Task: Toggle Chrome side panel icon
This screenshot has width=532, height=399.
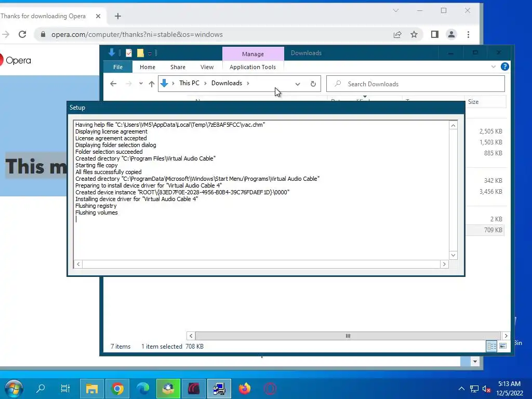Action: pyautogui.click(x=435, y=34)
